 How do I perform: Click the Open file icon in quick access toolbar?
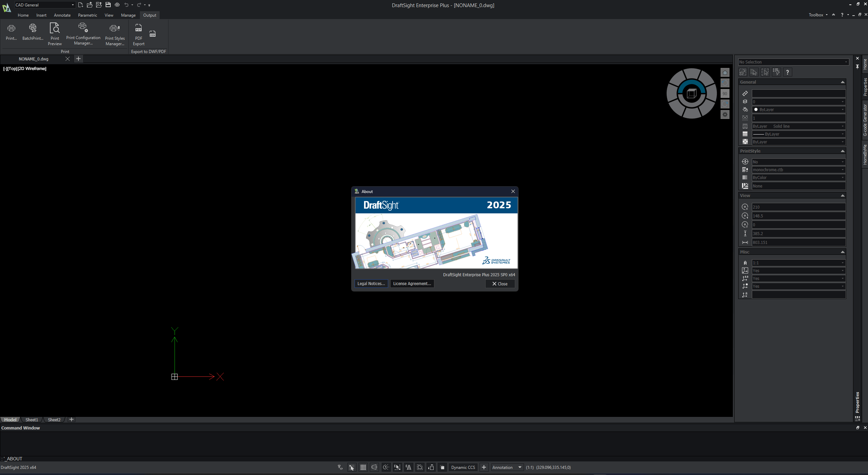click(90, 5)
